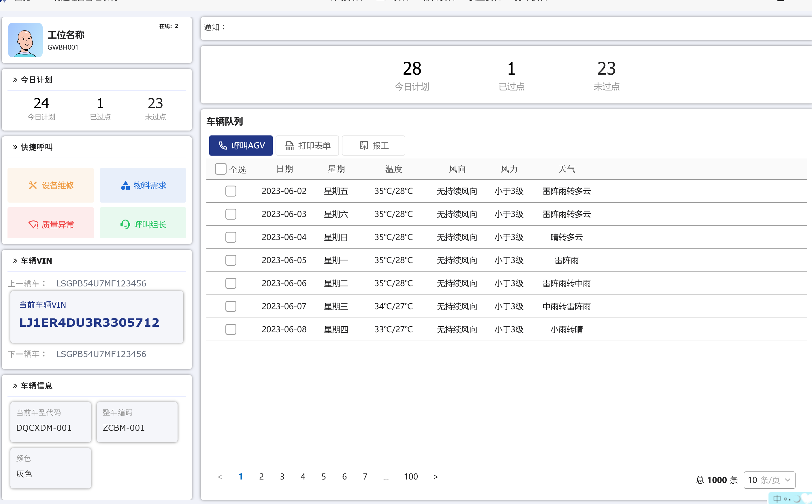The image size is (812, 504).
Task: Select pagination page 5
Action: [x=324, y=477]
